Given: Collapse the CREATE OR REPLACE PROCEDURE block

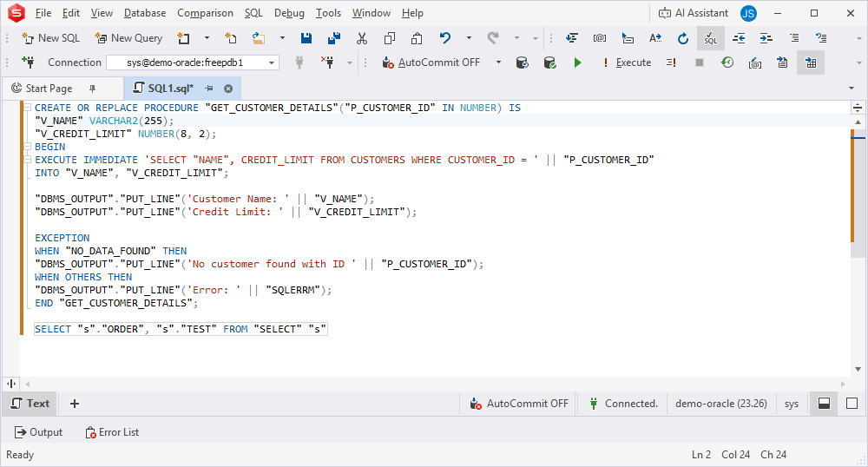Looking at the screenshot, I should click(27, 108).
